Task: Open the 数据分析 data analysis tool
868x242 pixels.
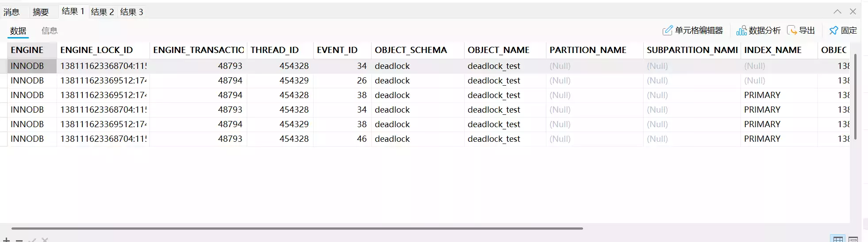Action: point(758,30)
